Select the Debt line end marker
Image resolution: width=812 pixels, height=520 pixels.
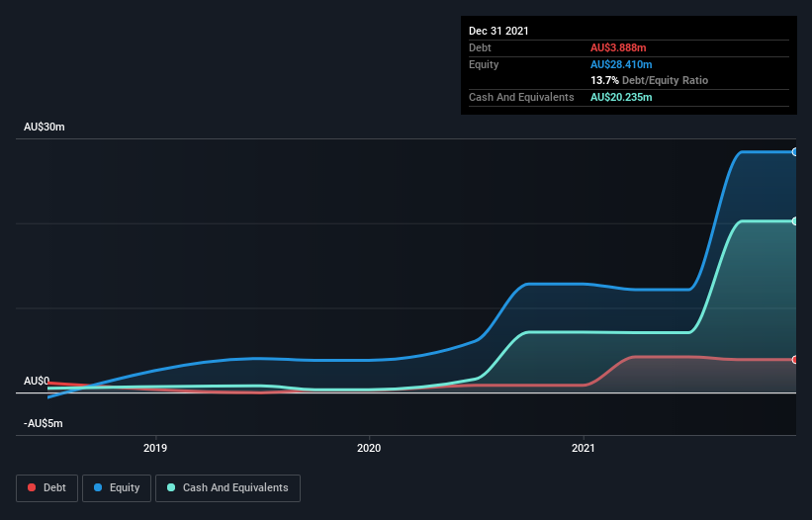pyautogui.click(x=795, y=360)
